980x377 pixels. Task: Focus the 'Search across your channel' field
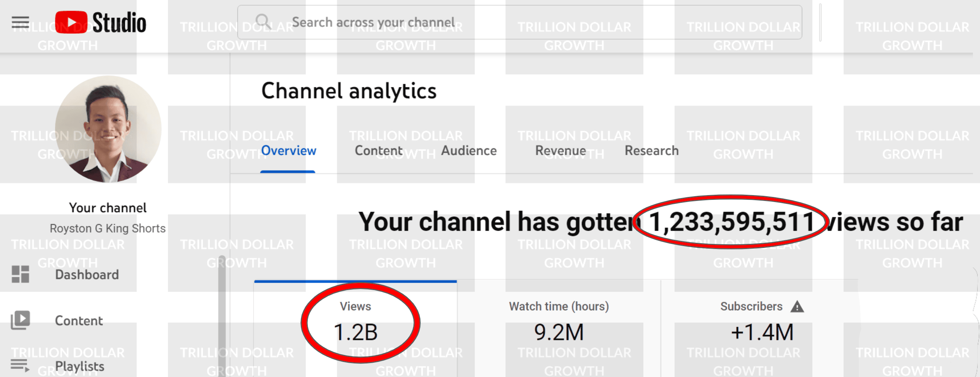(x=533, y=22)
